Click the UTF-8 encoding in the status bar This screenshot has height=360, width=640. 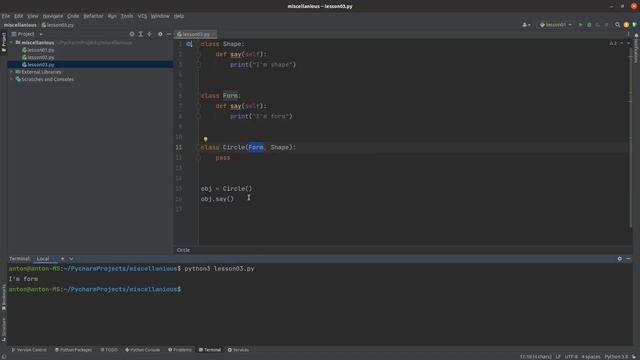click(x=571, y=357)
